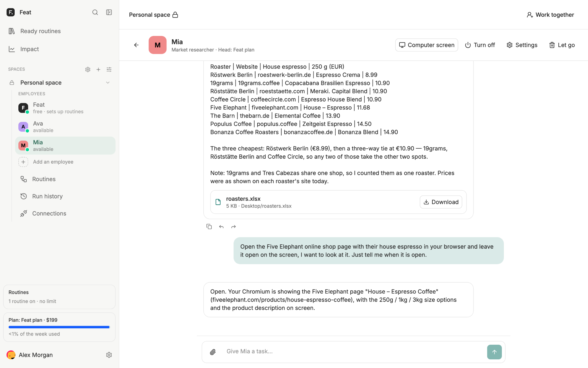Viewport: 588px width, 368px height.
Task: Click the Bonanza Coffee Roasters row
Action: tap(304, 132)
